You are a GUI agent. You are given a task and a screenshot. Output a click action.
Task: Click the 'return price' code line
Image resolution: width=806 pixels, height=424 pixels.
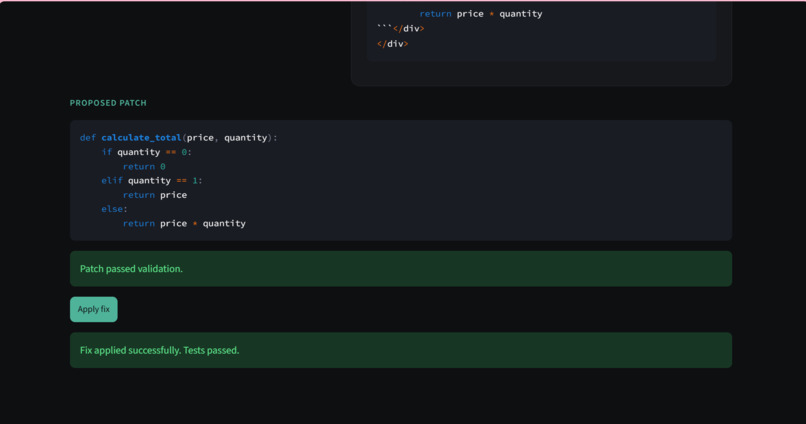(x=155, y=195)
